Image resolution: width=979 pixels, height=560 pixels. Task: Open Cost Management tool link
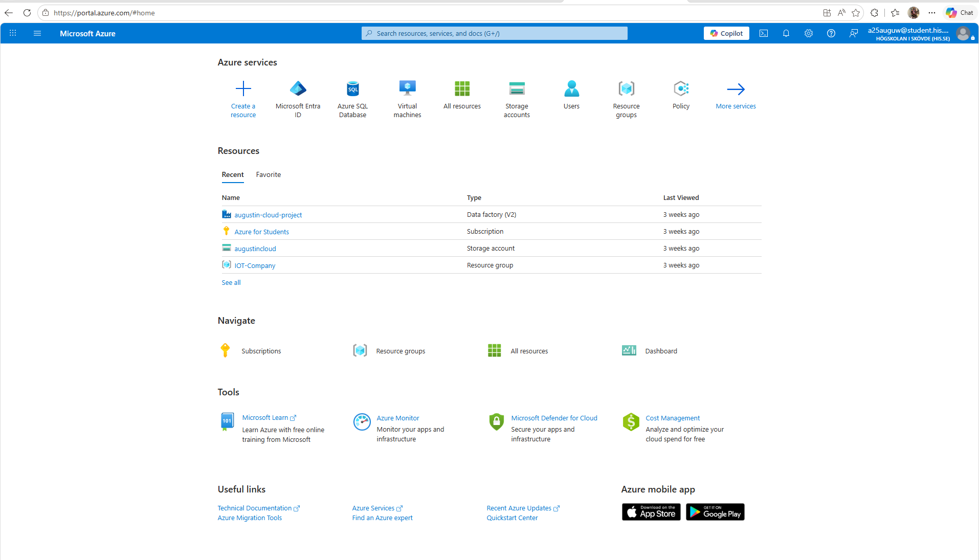click(x=673, y=418)
